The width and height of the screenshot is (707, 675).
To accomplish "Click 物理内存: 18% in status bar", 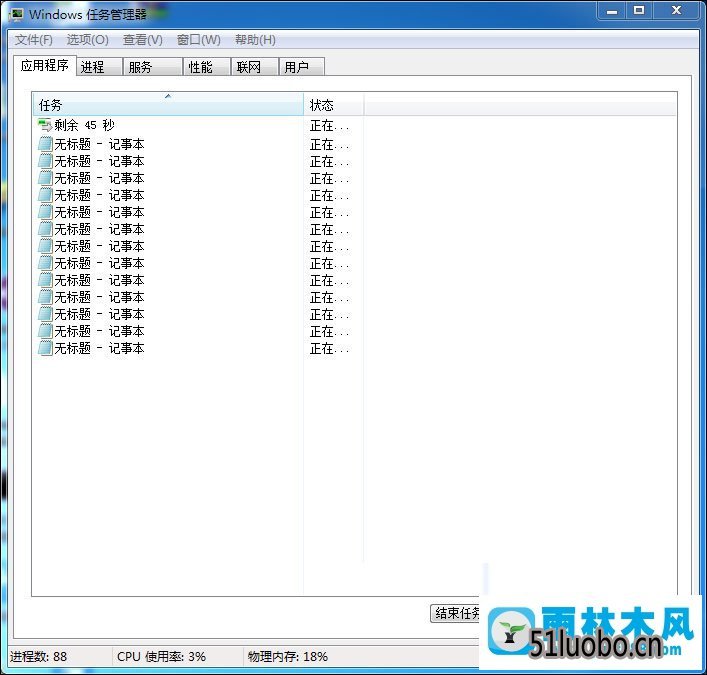I will coord(288,657).
